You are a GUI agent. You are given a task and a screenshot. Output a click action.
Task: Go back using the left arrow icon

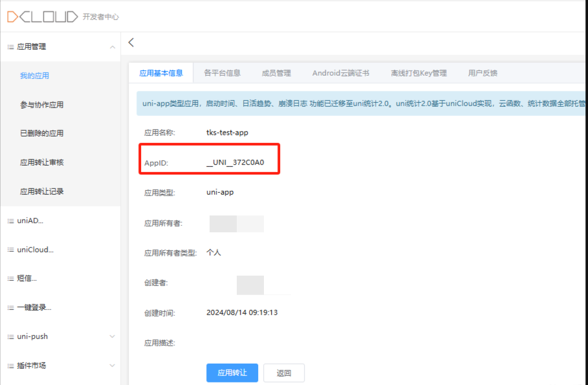point(131,43)
